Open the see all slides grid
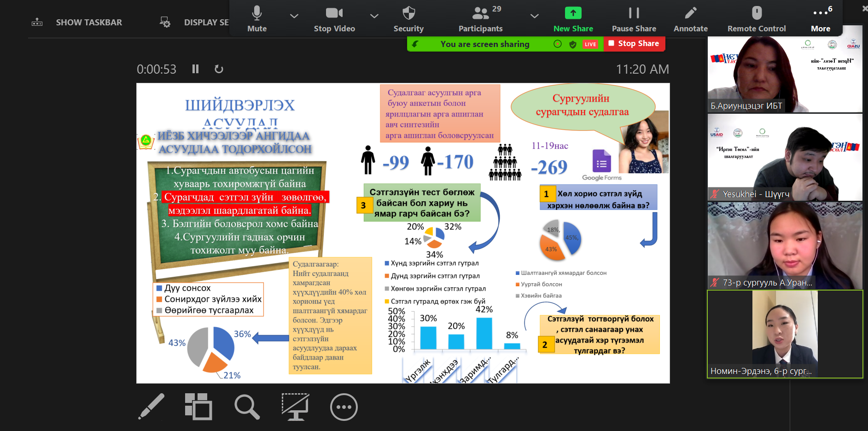This screenshot has width=868, height=431. [x=198, y=407]
